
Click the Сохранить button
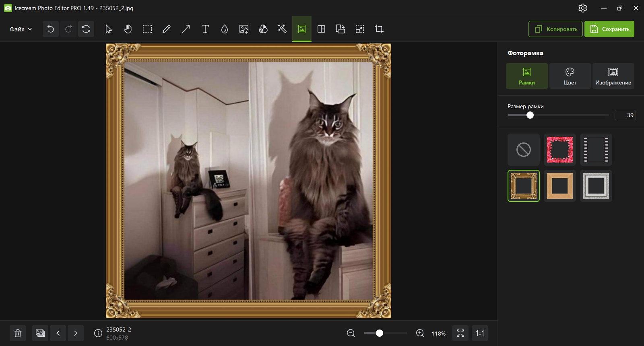609,29
